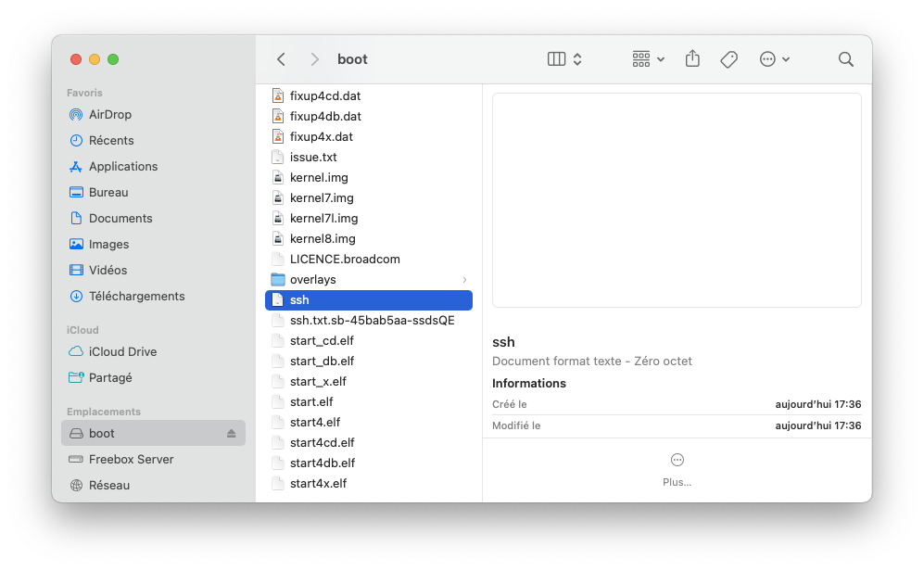Go forward with the right chevron button

pyautogui.click(x=315, y=59)
